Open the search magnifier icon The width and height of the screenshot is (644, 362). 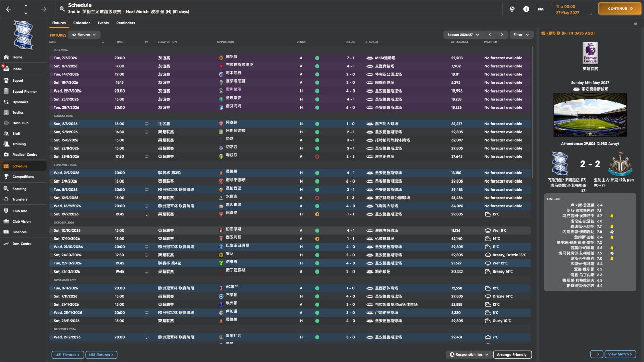62,9
